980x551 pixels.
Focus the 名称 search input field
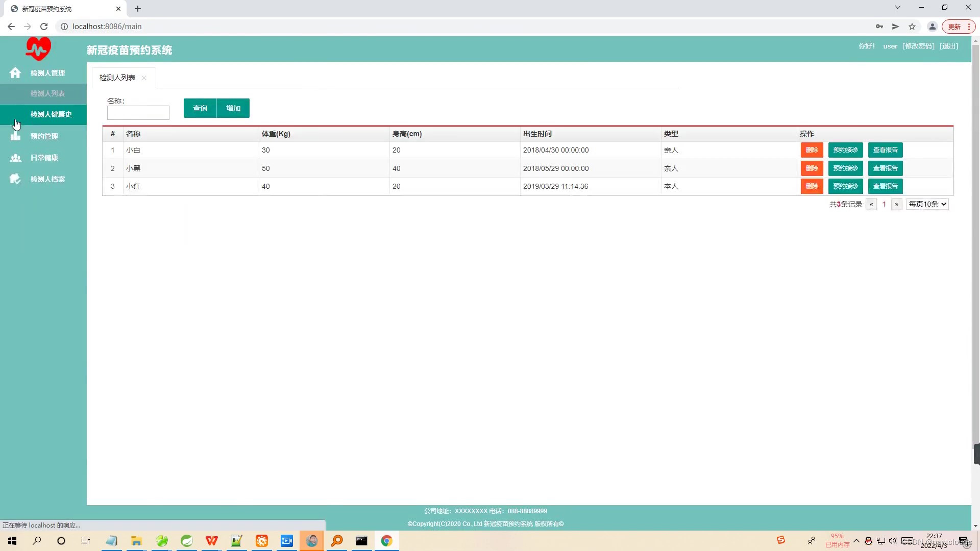click(138, 113)
